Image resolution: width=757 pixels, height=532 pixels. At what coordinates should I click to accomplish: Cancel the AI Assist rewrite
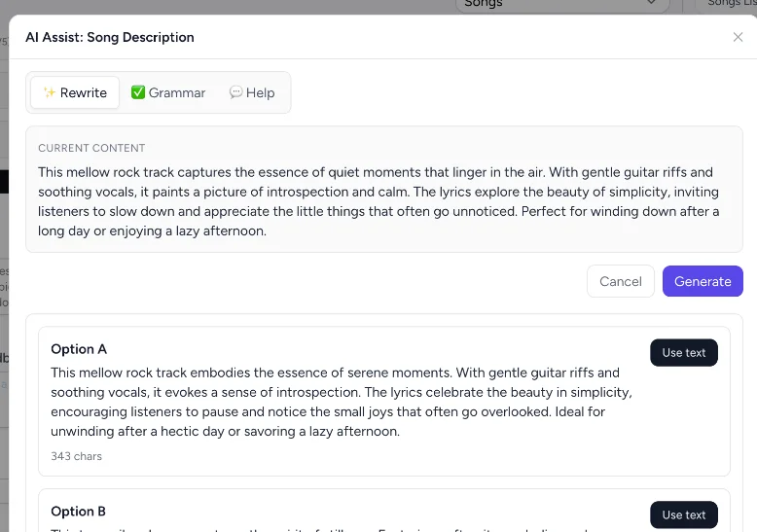[x=620, y=281]
